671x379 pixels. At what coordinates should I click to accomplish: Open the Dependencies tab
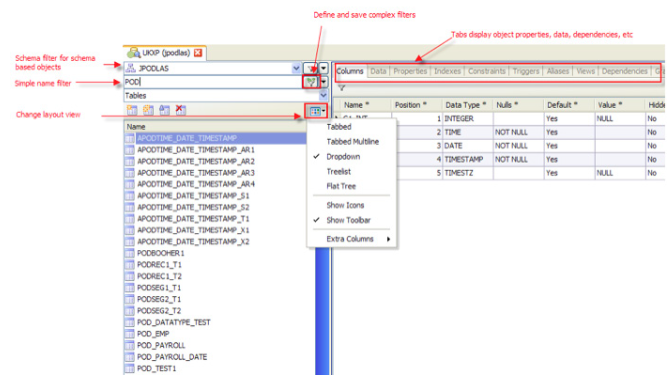[624, 71]
